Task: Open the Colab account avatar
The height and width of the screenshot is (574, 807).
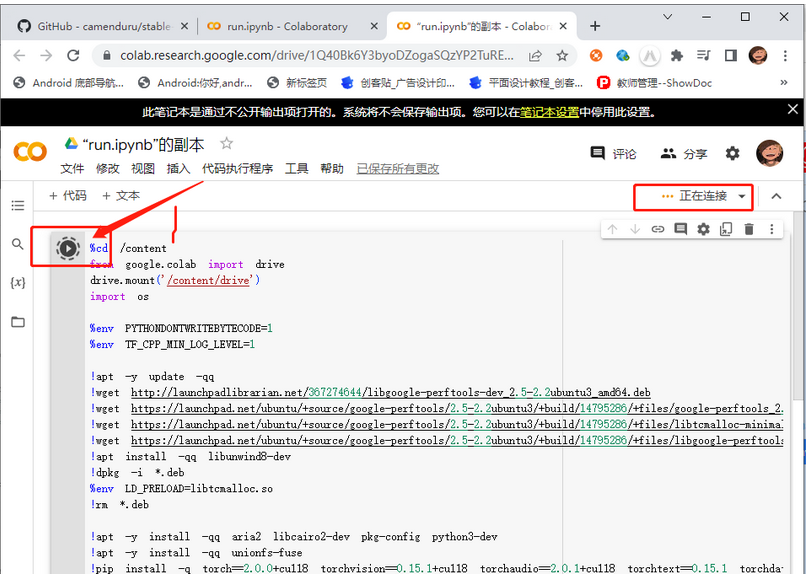Action: (769, 153)
